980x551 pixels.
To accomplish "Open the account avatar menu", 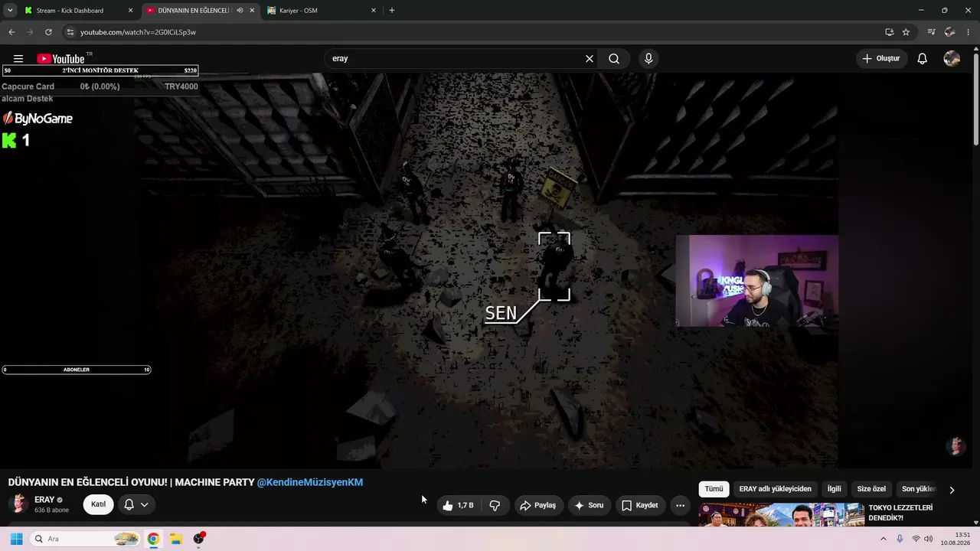I will tap(952, 59).
